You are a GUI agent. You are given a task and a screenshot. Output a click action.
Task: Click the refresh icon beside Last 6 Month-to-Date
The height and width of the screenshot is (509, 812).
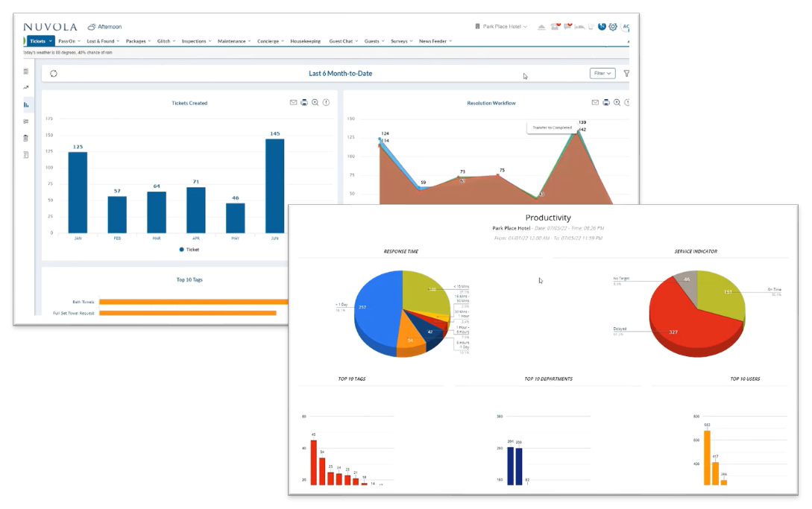(54, 74)
